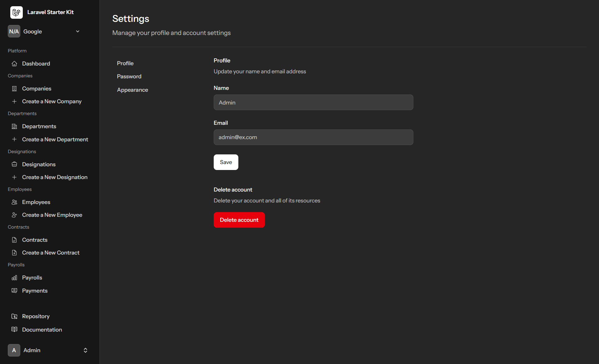
Task: Click the Email input field with admin@ex.com
Action: [x=313, y=137]
